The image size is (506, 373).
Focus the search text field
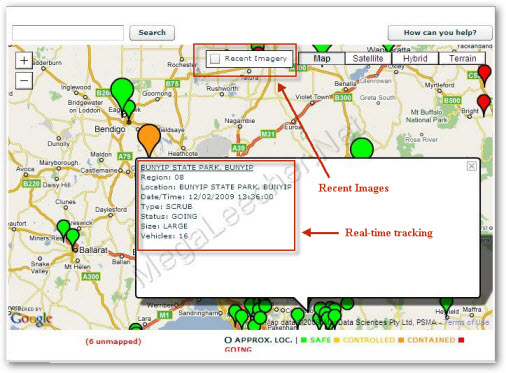(x=68, y=33)
